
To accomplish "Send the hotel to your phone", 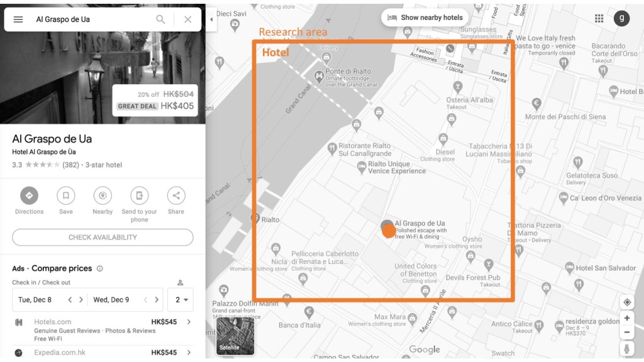I will pyautogui.click(x=139, y=195).
